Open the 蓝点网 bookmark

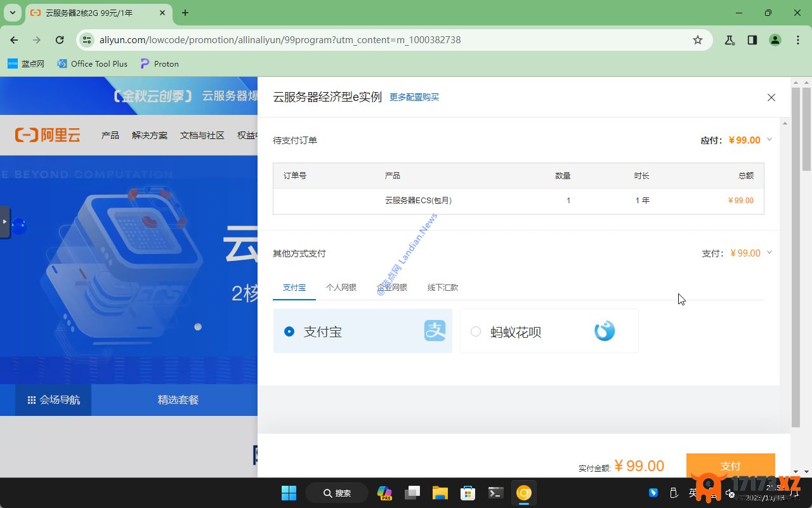pos(26,63)
